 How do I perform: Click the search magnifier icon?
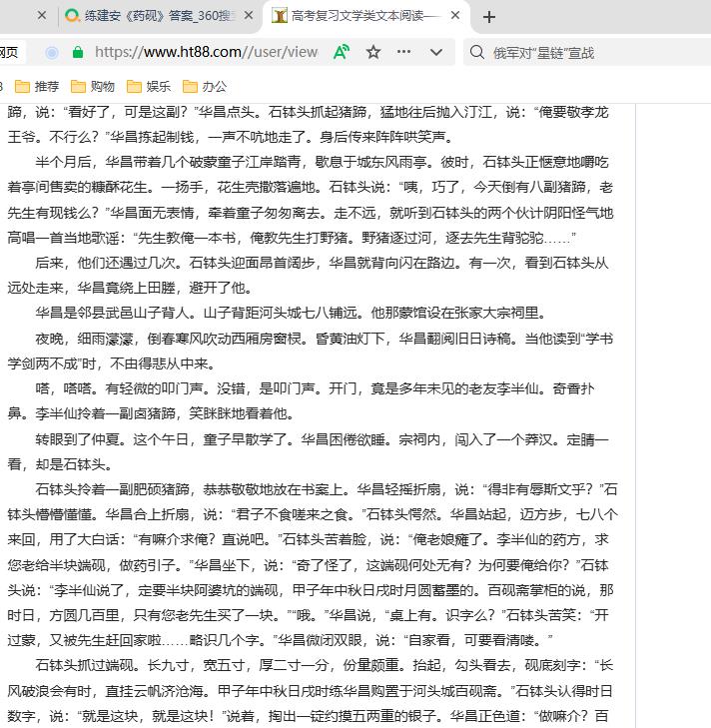[477, 52]
